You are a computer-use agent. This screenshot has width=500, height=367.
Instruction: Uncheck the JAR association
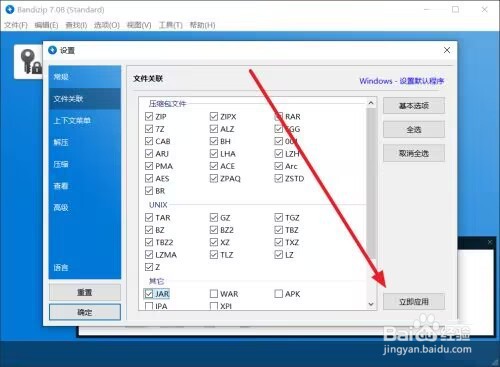[149, 294]
